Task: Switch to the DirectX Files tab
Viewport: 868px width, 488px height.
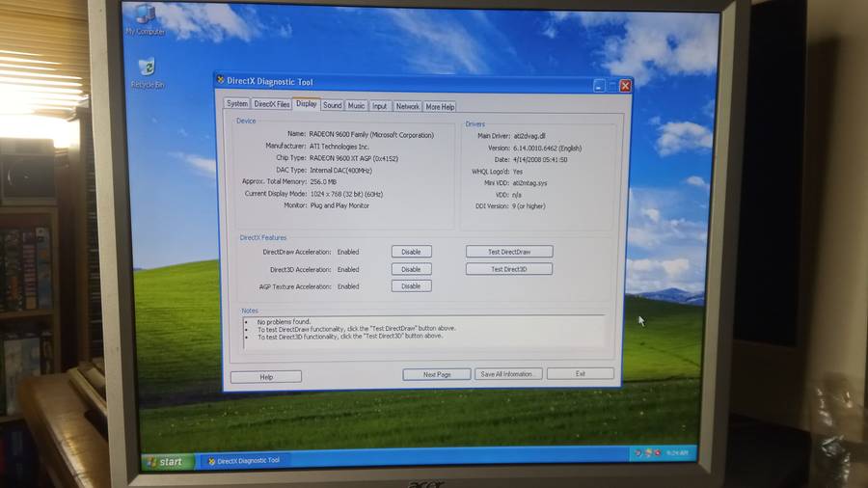Action: pyautogui.click(x=271, y=104)
